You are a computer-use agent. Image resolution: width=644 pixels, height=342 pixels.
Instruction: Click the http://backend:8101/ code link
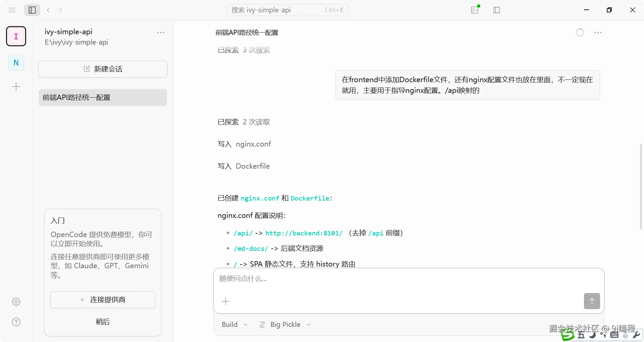click(304, 233)
